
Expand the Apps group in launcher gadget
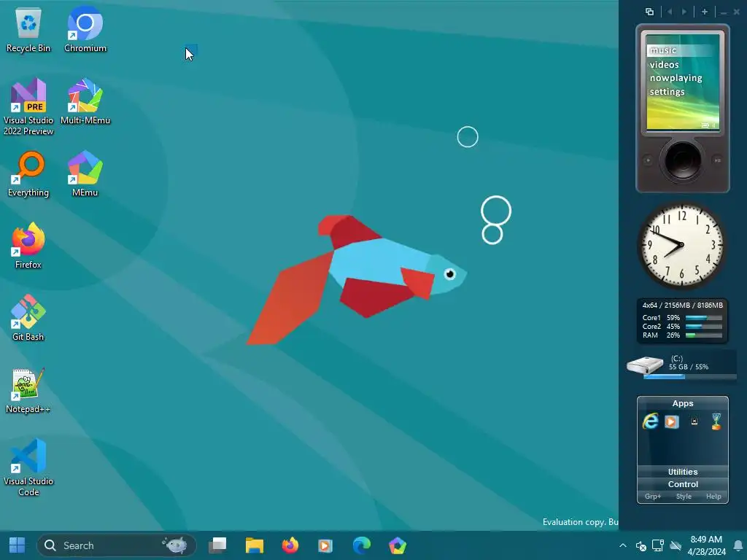(682, 403)
